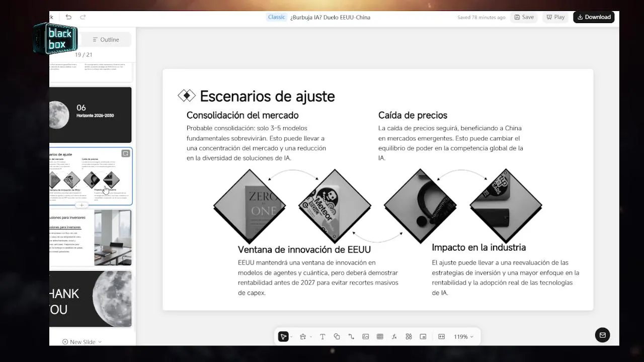The height and width of the screenshot is (362, 644).
Task: Select paragraph starting 'La caída de precios seguirá'
Action: 451,143
